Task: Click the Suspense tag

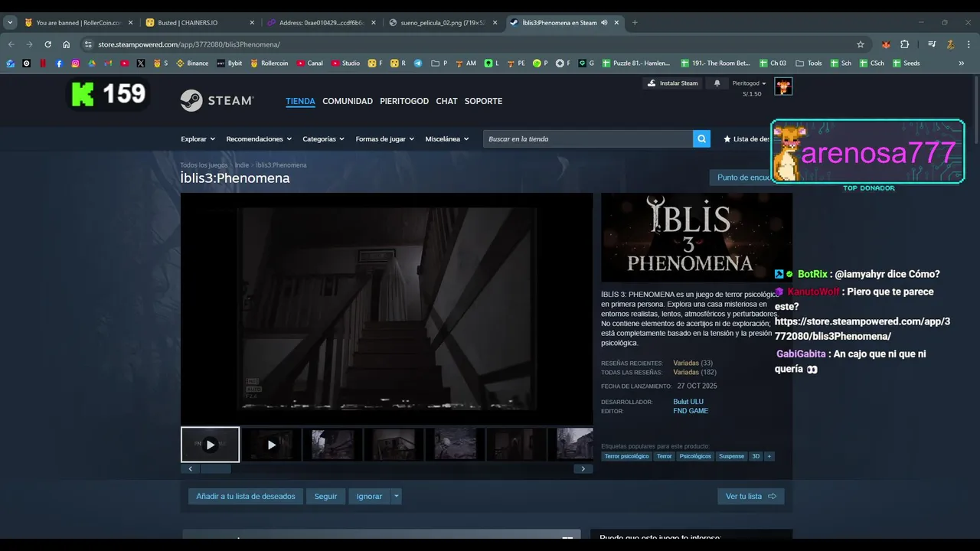Action: [x=731, y=456]
